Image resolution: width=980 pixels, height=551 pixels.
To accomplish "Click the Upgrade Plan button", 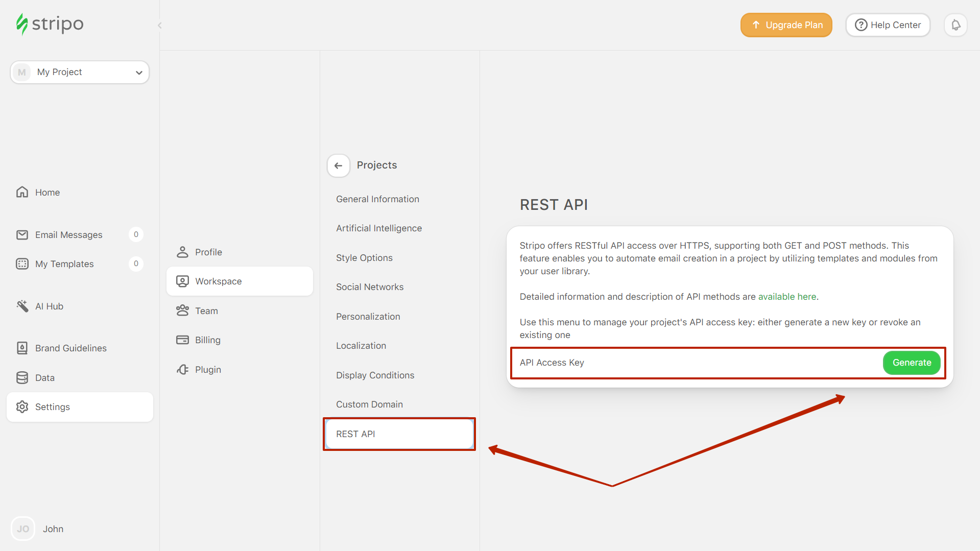I will tap(786, 25).
